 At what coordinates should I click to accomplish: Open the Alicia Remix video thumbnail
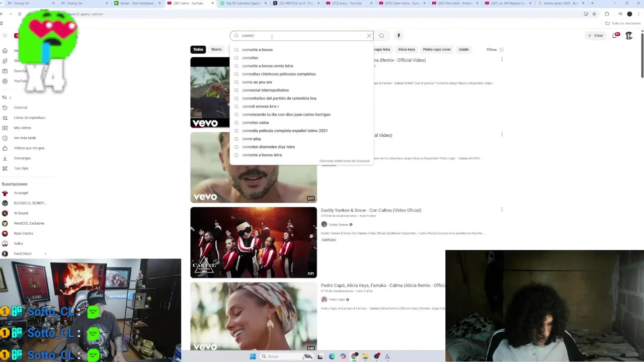point(254,317)
